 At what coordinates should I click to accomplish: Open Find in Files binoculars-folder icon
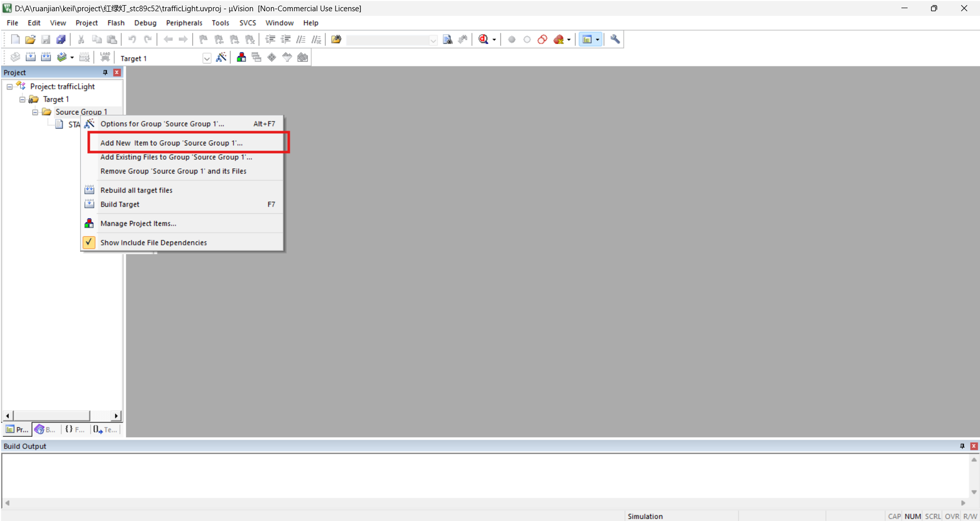336,39
